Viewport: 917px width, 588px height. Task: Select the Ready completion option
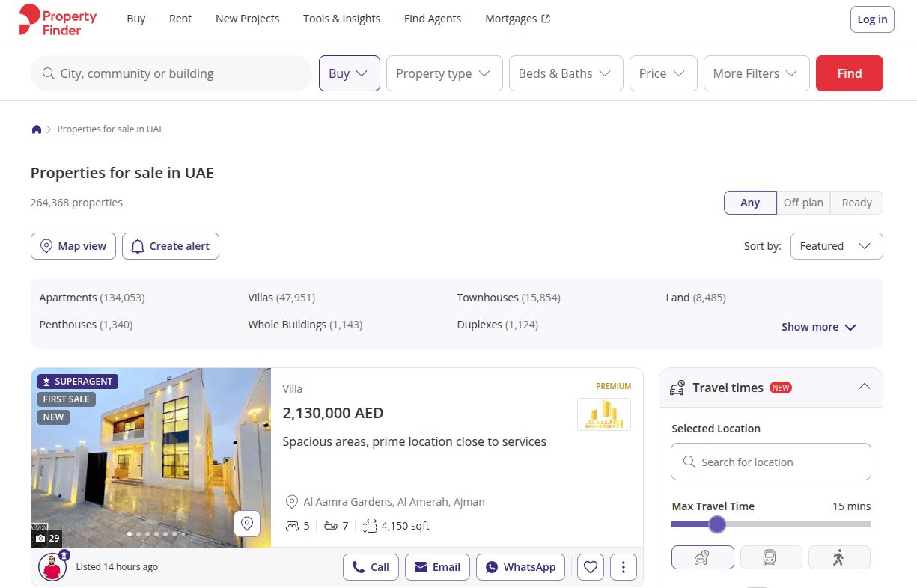[856, 203]
